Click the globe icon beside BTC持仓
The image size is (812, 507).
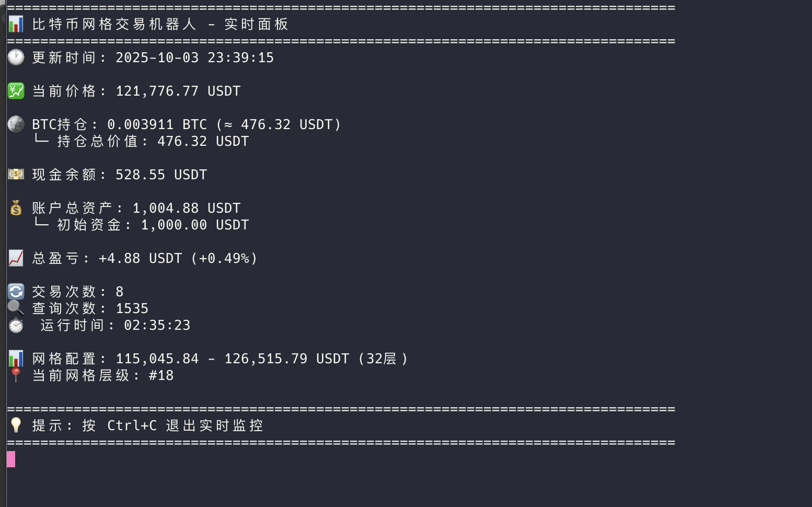16,124
